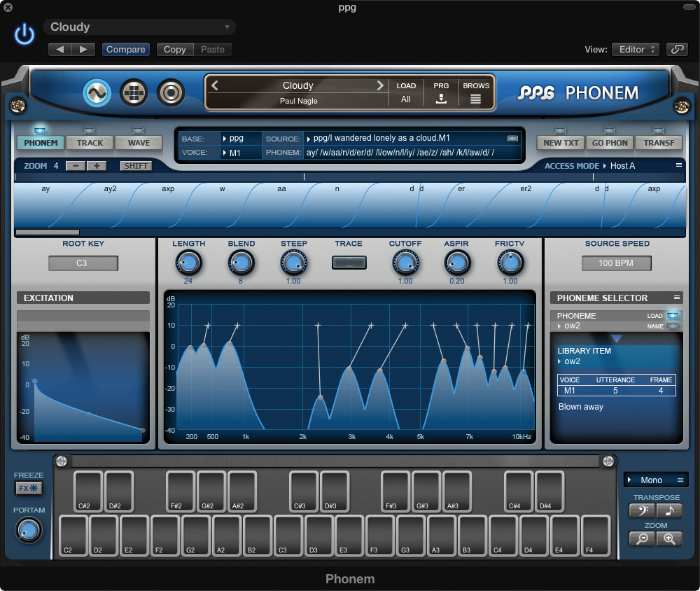
Task: Toggle the TRACE switch
Action: [349, 263]
